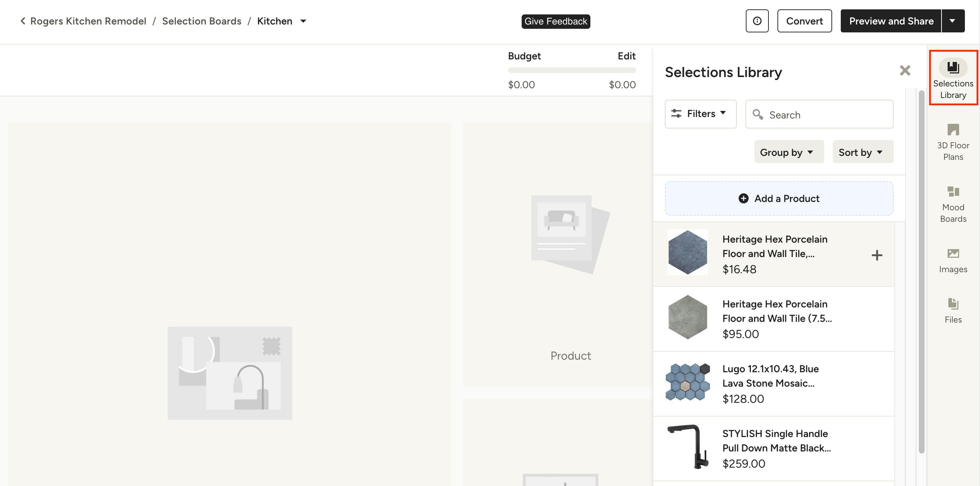
Task: Expand the Filters dropdown
Action: (x=700, y=114)
